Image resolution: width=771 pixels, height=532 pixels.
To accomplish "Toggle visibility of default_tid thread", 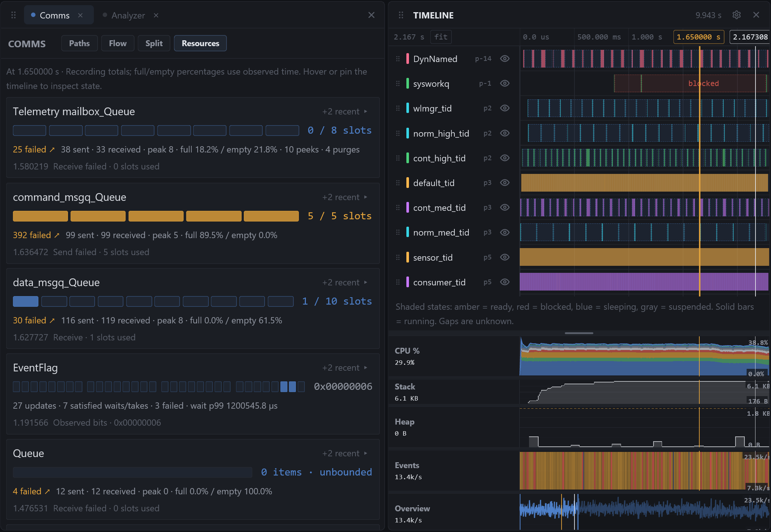I will point(505,183).
